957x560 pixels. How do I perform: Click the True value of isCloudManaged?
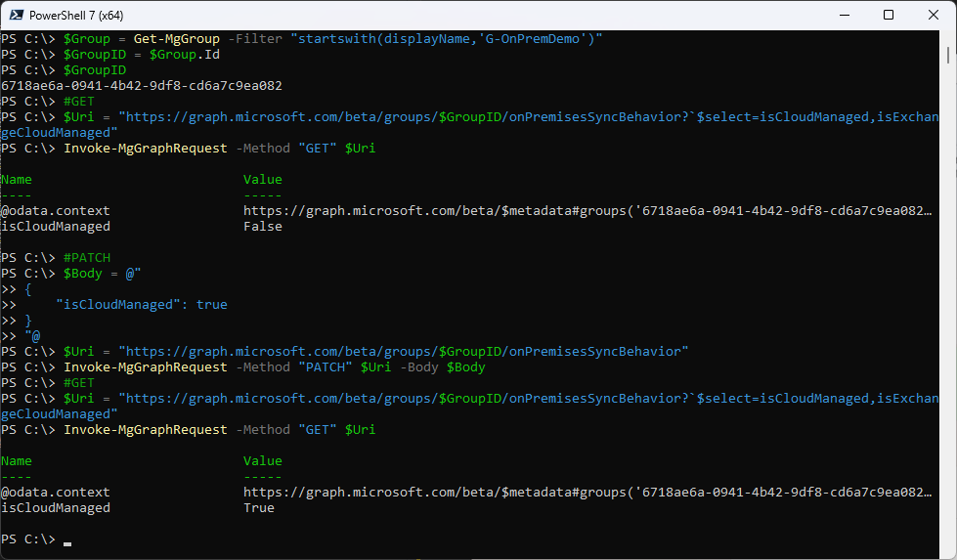coord(258,508)
